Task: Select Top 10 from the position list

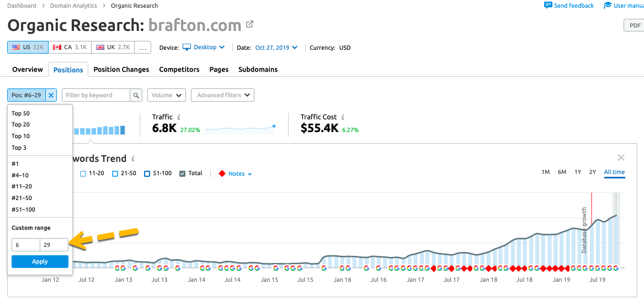Action: click(21, 136)
